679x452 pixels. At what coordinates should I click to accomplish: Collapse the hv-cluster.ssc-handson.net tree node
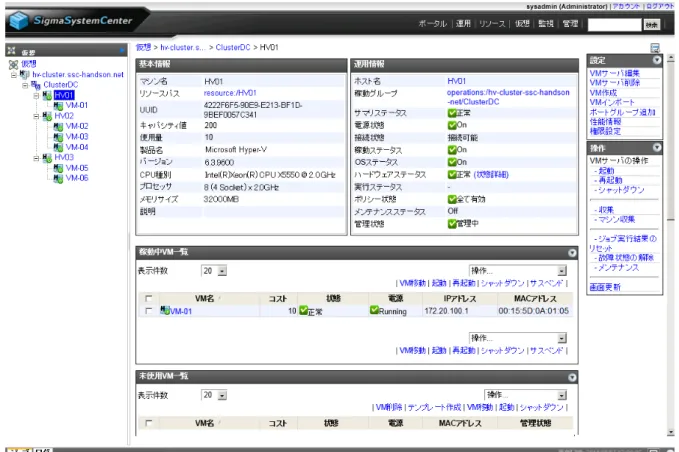pos(14,75)
